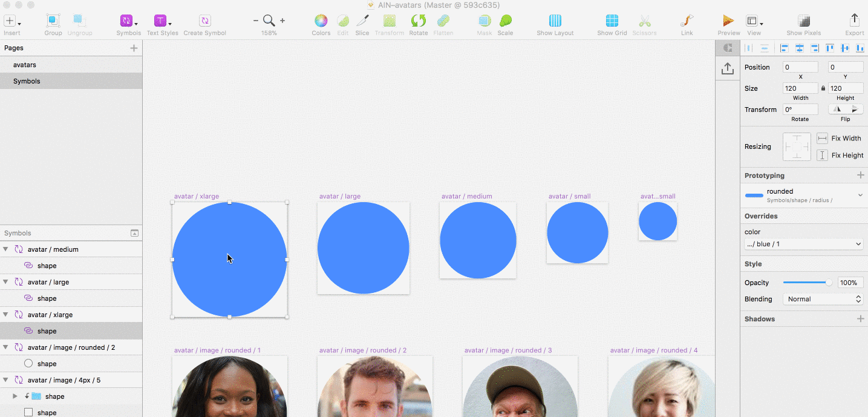Click the Group toolbar icon
Image resolution: width=868 pixels, height=417 pixels.
tap(53, 21)
